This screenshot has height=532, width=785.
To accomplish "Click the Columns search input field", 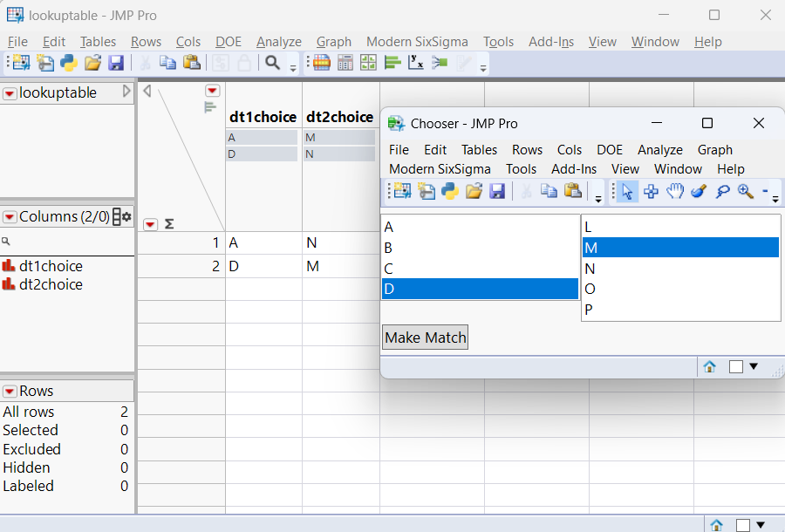I will pyautogui.click(x=67, y=242).
